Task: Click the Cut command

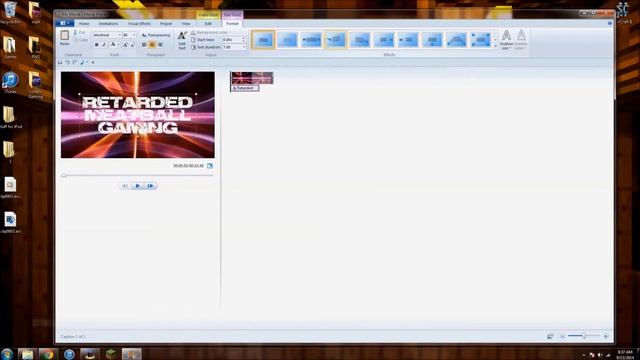Action: pos(80,32)
